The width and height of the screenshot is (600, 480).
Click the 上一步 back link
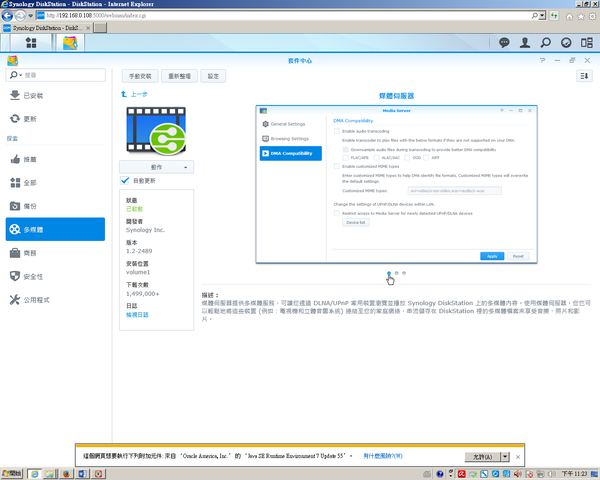(x=138, y=94)
